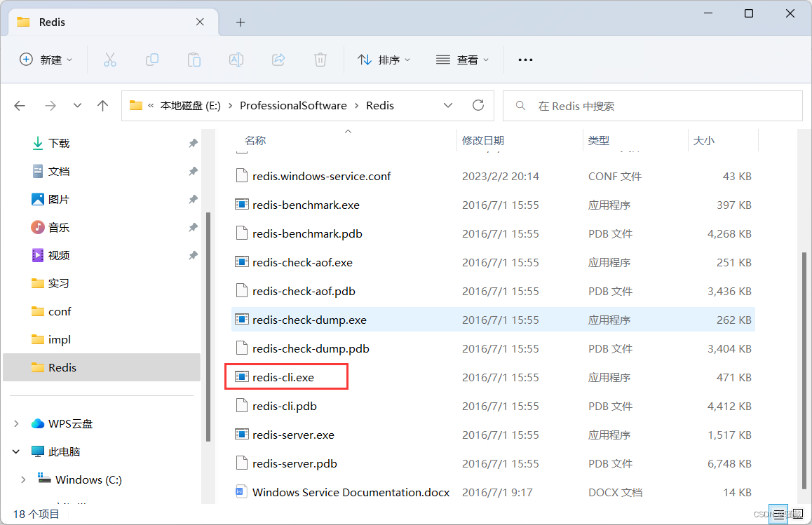Open 音乐 in the navigation pane
The height and width of the screenshot is (525, 812).
58,227
